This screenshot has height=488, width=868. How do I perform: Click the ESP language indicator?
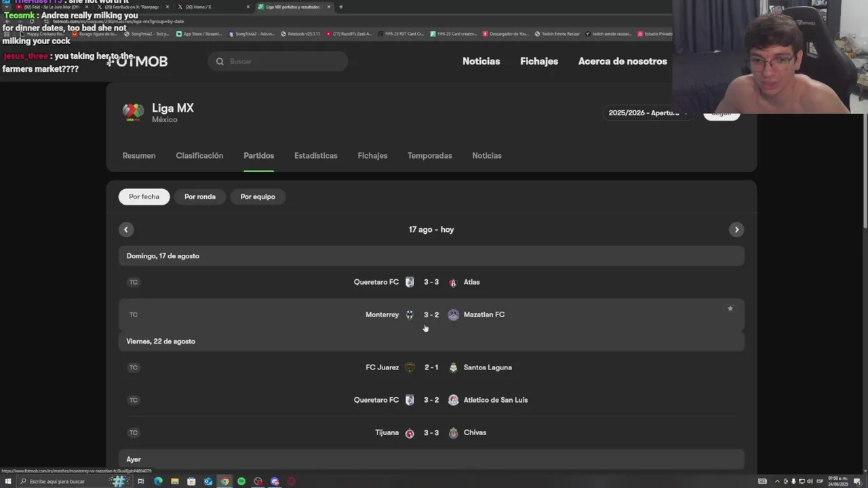tap(820, 481)
